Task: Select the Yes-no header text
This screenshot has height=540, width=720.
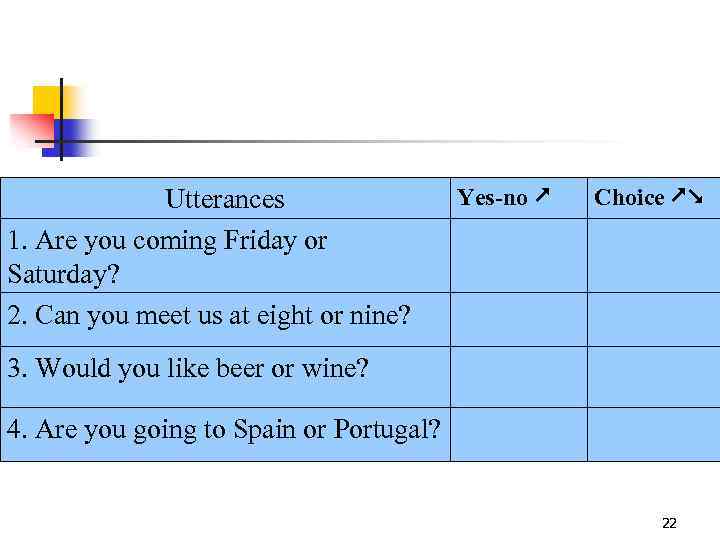Action: (x=492, y=198)
